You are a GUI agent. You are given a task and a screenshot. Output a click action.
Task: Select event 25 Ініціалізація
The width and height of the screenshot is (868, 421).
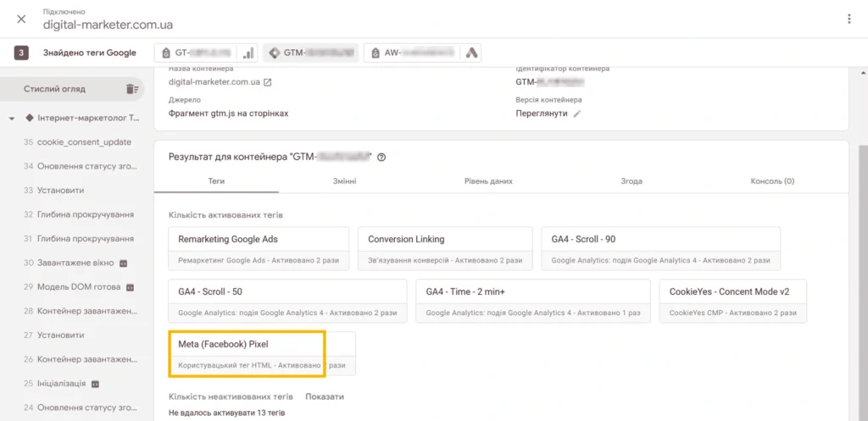coord(55,384)
